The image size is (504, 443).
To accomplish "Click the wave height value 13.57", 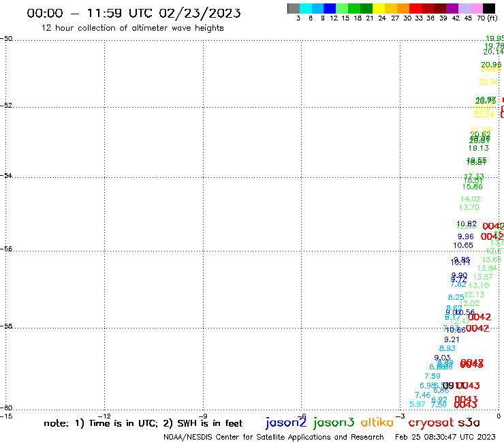I will pos(482,277).
